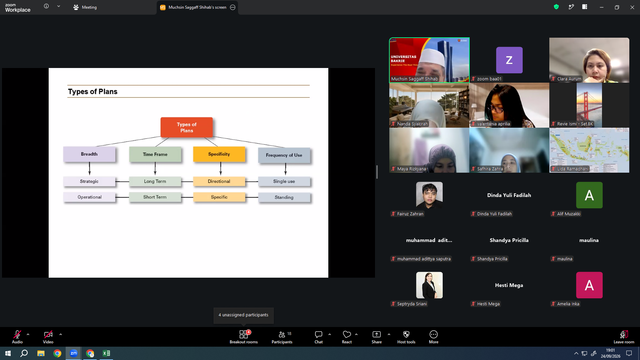
Task: Click options circle on shared screen tab
Action: tap(233, 7)
